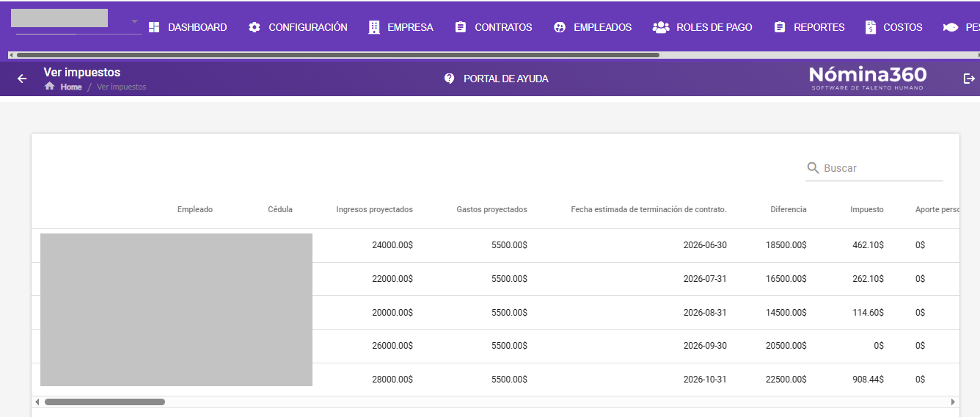Click the table scrollbar right arrow
Viewport: 980px width, 417px height.
(954, 402)
